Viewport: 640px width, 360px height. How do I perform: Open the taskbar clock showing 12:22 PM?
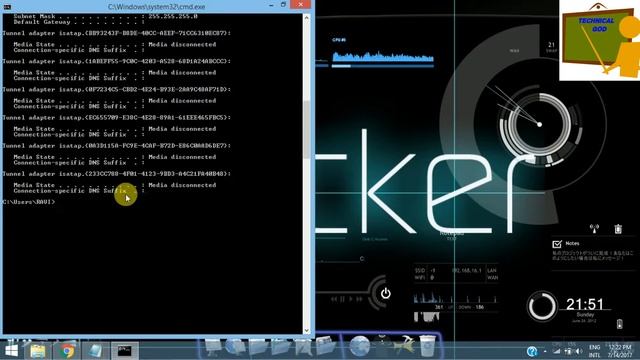pos(620,351)
